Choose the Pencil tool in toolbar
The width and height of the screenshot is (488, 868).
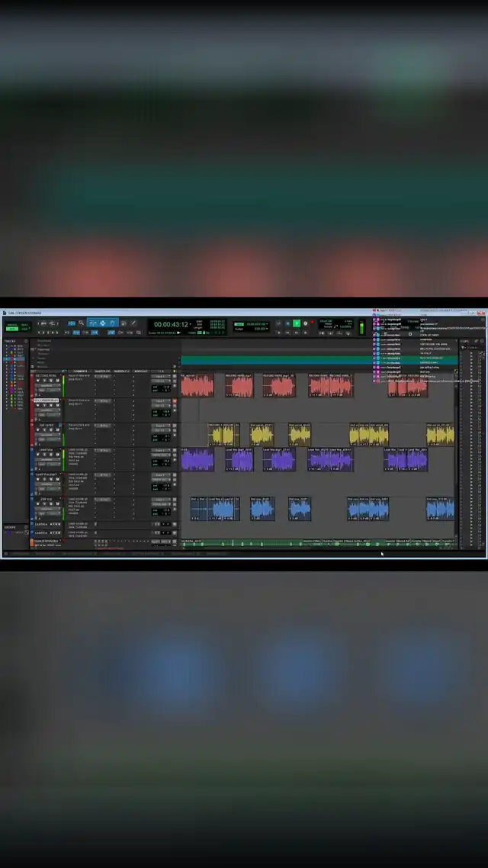(x=133, y=323)
